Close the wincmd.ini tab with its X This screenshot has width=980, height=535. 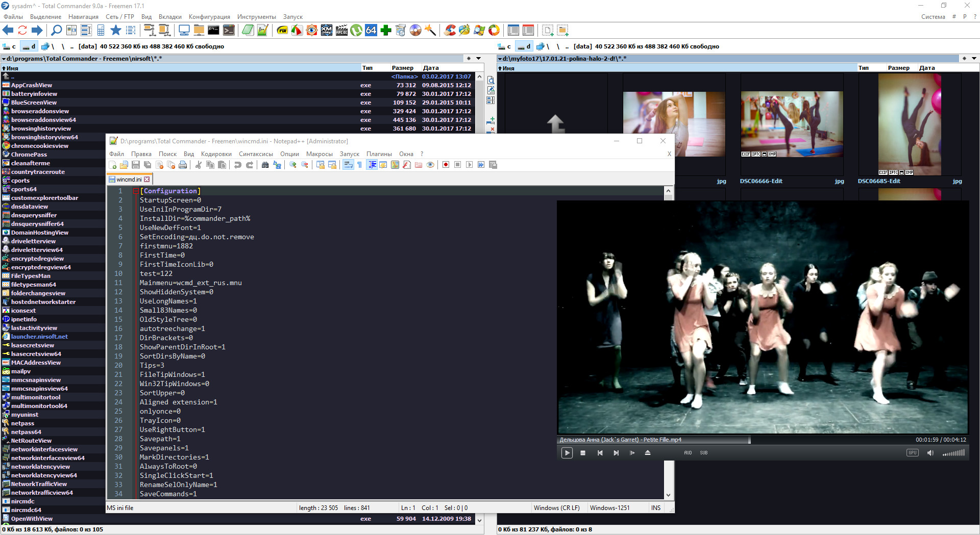(x=147, y=180)
